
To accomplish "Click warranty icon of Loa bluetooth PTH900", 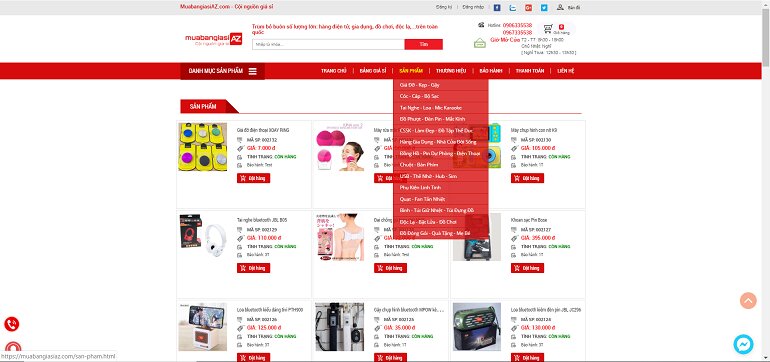I will (240, 345).
